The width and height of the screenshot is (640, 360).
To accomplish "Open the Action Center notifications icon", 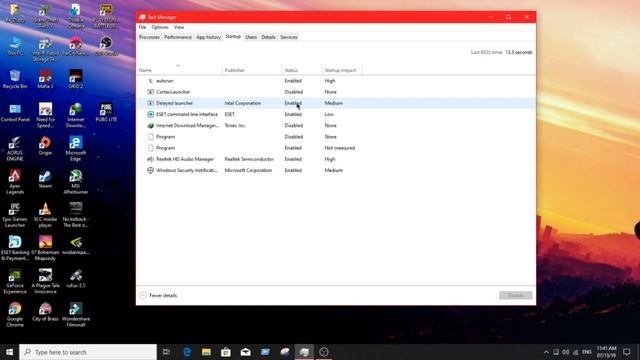I will point(627,352).
